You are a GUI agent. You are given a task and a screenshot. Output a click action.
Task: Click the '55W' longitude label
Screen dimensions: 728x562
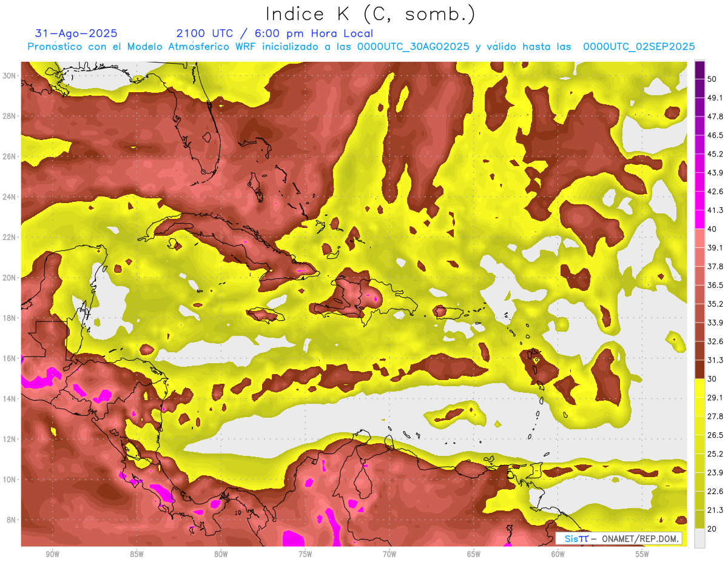[x=642, y=554]
